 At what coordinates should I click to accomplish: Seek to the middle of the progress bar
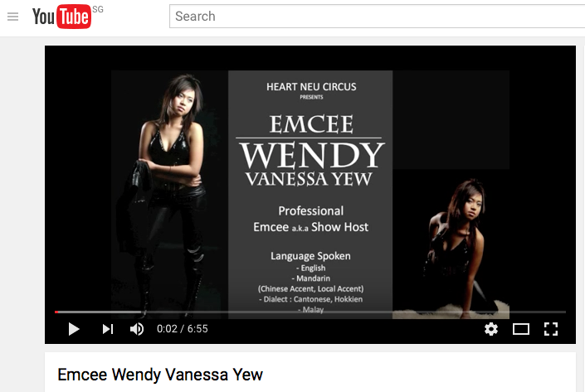(x=310, y=312)
